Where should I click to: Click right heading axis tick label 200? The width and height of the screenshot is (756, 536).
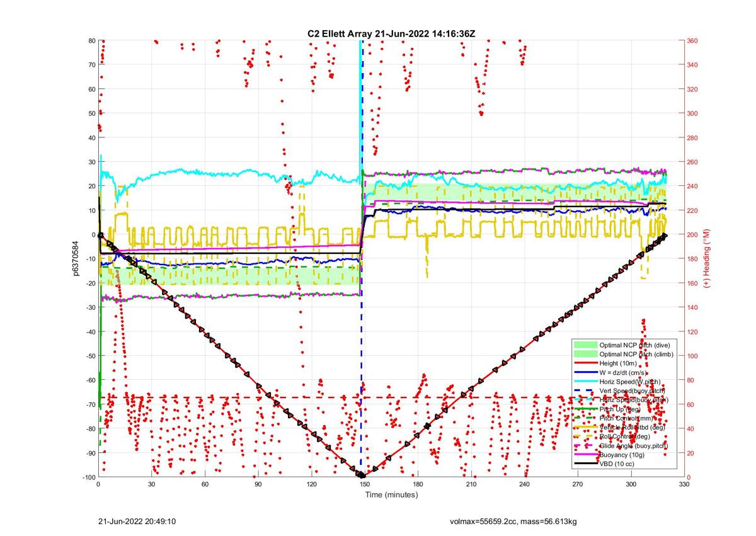693,234
